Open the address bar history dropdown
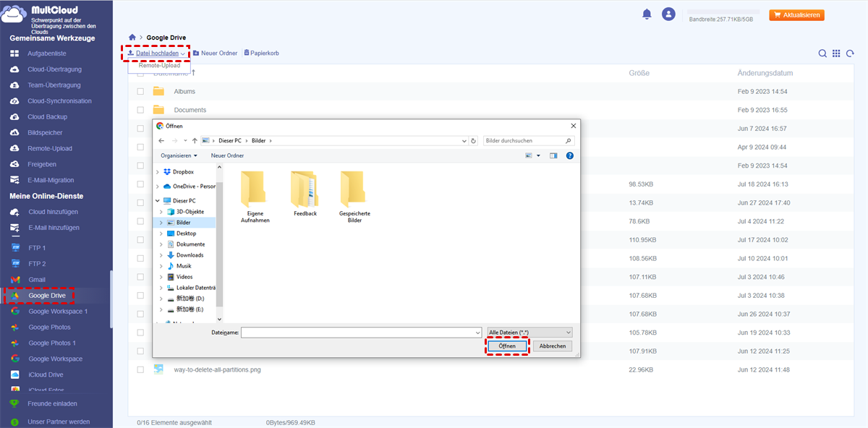 click(465, 140)
